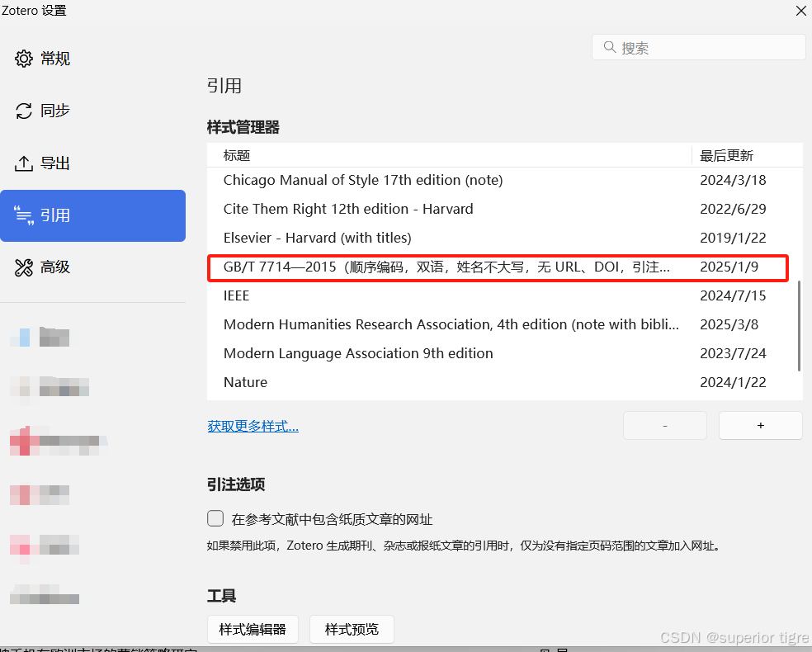Open the 样式预览 tool
This screenshot has width=812, height=652.
(352, 629)
